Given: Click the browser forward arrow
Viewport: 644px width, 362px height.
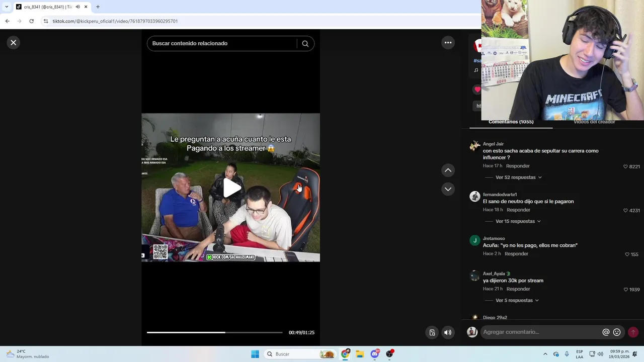Looking at the screenshot, I should point(19,21).
